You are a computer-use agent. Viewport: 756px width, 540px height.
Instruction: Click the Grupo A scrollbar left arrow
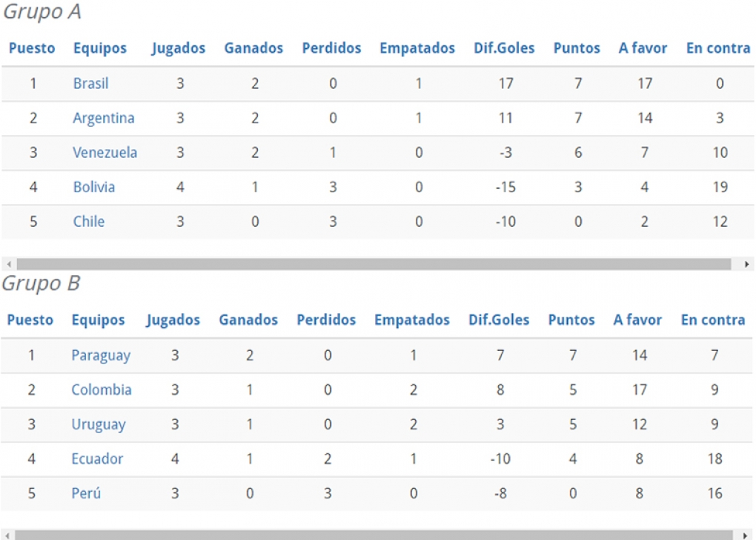(9, 264)
